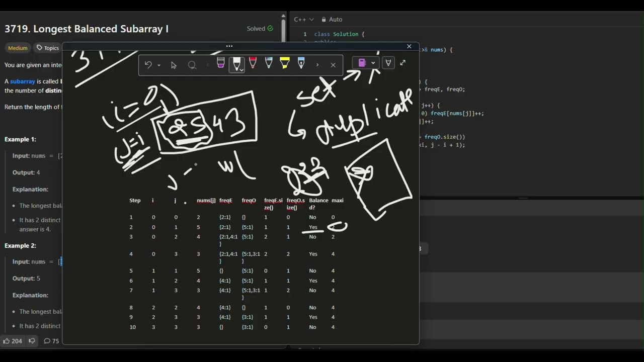Select the red pen
The height and width of the screenshot is (362, 644).
253,63
